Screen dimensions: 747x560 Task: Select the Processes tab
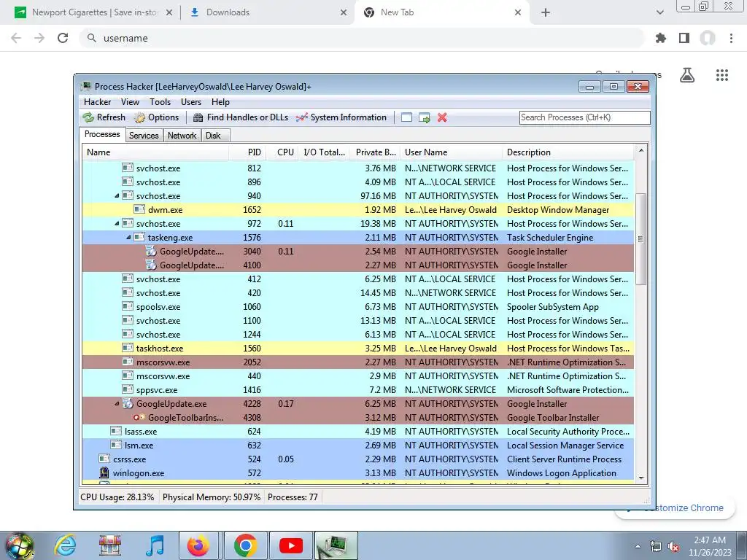tap(102, 134)
